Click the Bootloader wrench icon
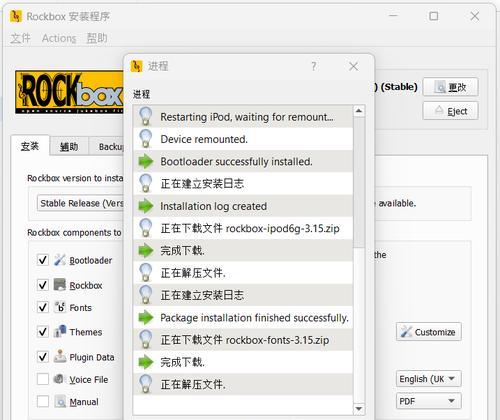 [60, 260]
